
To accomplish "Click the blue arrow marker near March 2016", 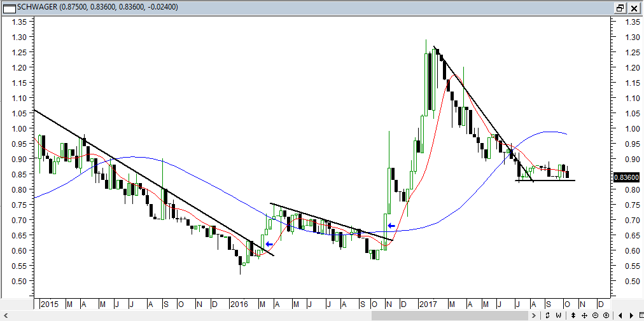I will (269, 244).
